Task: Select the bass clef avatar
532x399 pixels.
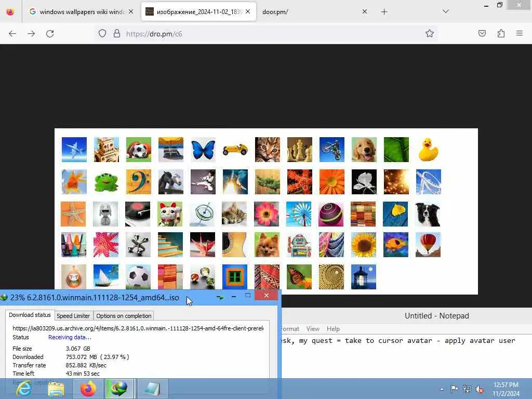Action: [138, 182]
